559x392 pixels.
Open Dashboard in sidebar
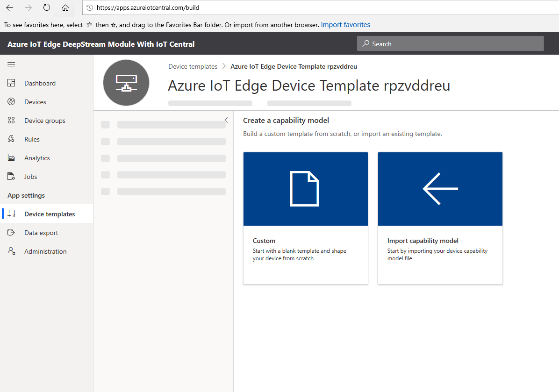coord(40,83)
